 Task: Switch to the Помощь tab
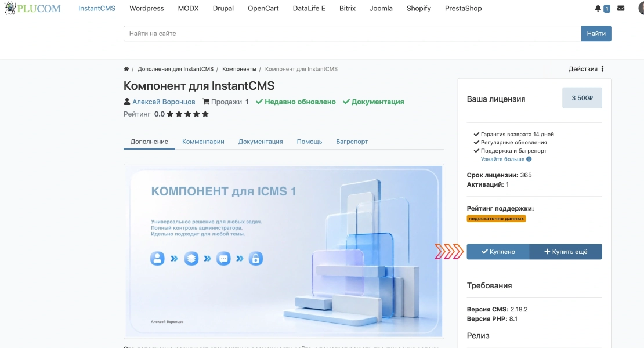[309, 142]
